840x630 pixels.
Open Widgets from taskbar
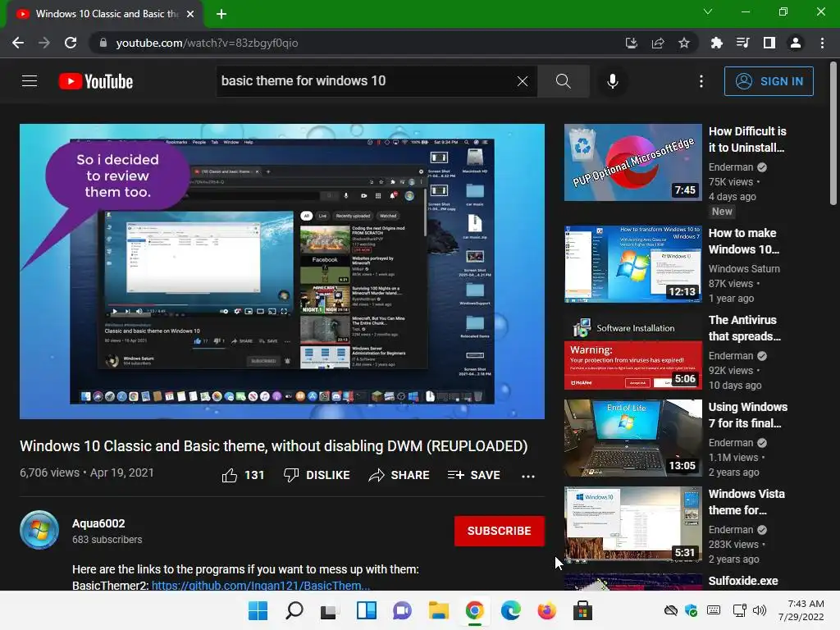coord(367,610)
